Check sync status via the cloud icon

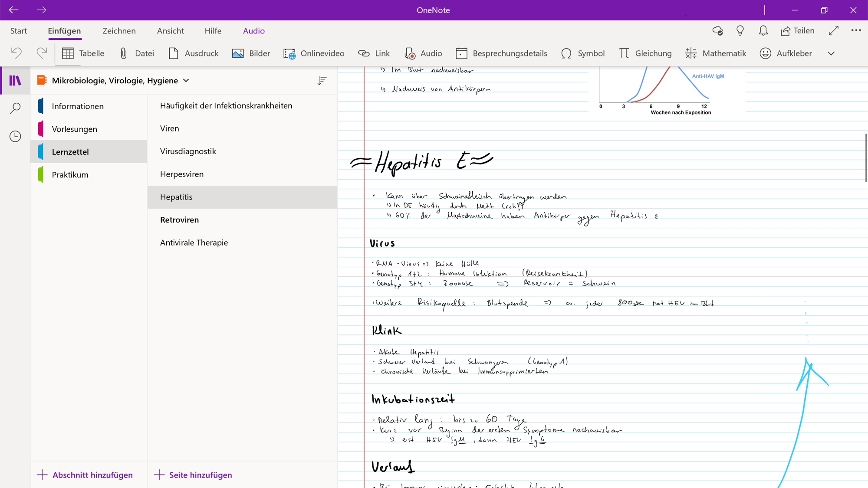pyautogui.click(x=717, y=30)
